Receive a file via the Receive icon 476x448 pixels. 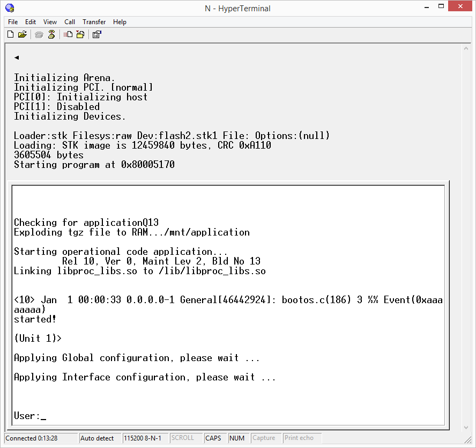click(x=80, y=34)
